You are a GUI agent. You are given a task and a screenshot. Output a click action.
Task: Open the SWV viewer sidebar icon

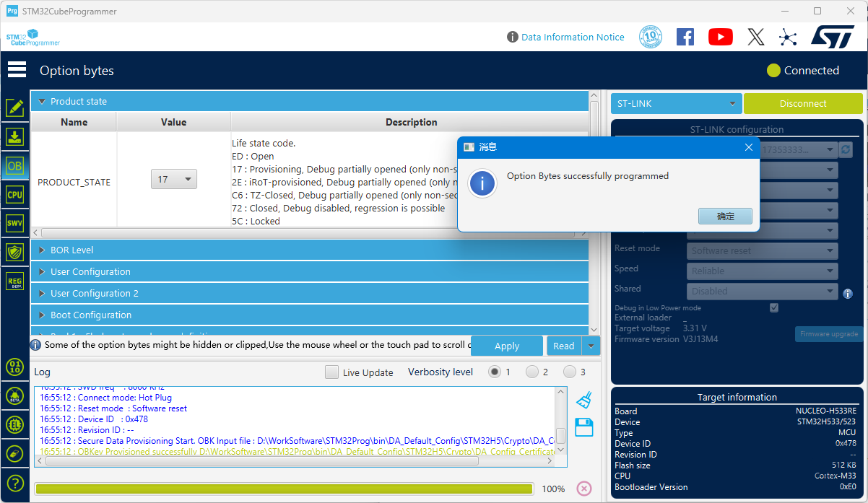click(x=14, y=223)
